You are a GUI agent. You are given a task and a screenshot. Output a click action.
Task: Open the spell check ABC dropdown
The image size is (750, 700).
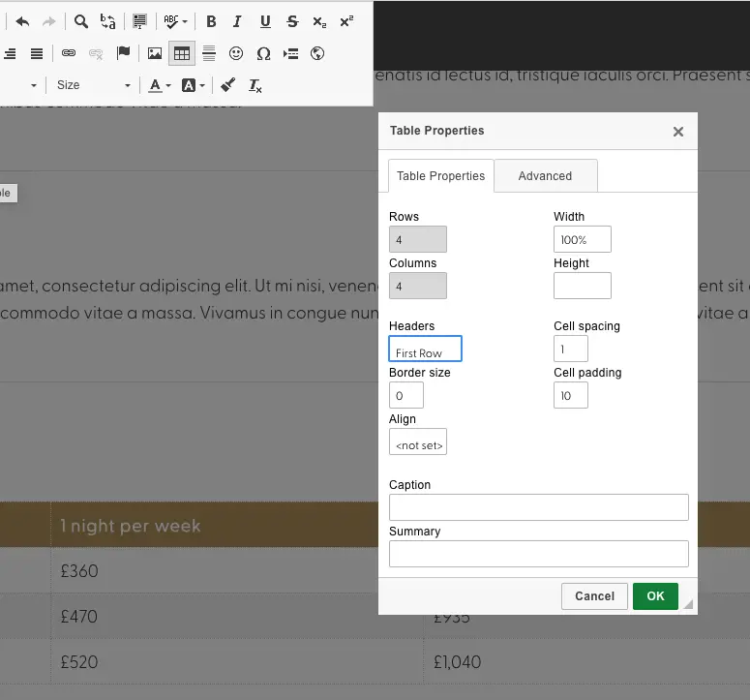click(175, 21)
